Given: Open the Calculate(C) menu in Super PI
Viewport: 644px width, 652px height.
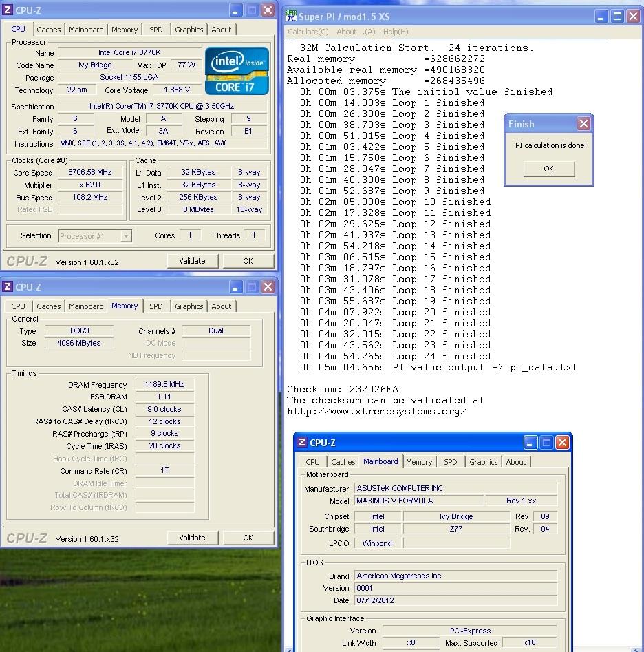Looking at the screenshot, I should pyautogui.click(x=308, y=32).
